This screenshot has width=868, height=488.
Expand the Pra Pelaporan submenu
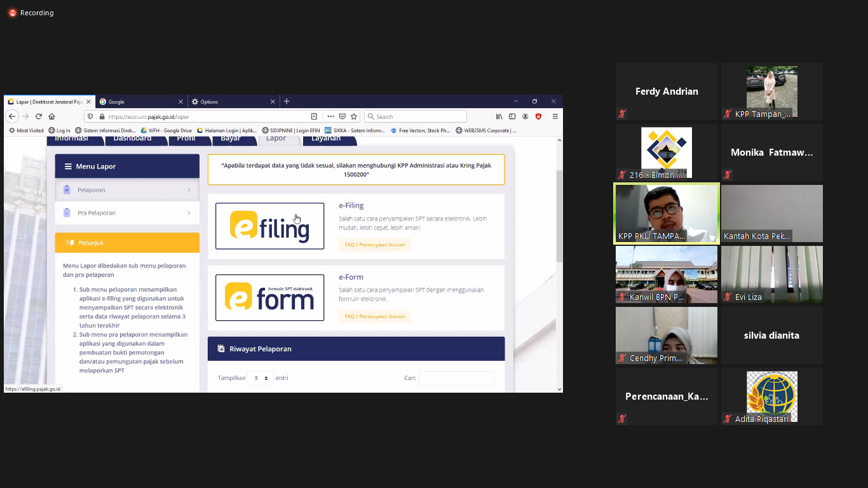127,213
